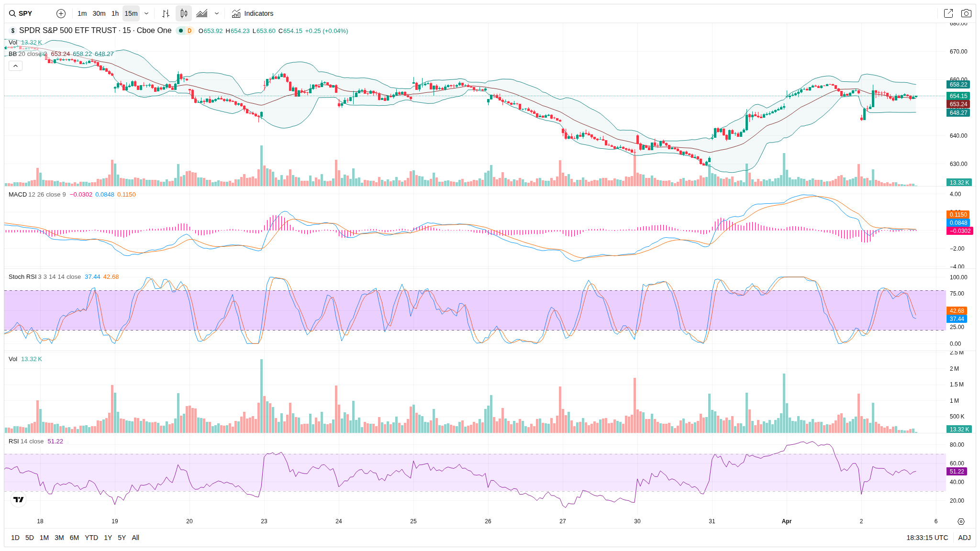Toggle the delayed data D badge
The image size is (980, 551).
click(x=189, y=31)
